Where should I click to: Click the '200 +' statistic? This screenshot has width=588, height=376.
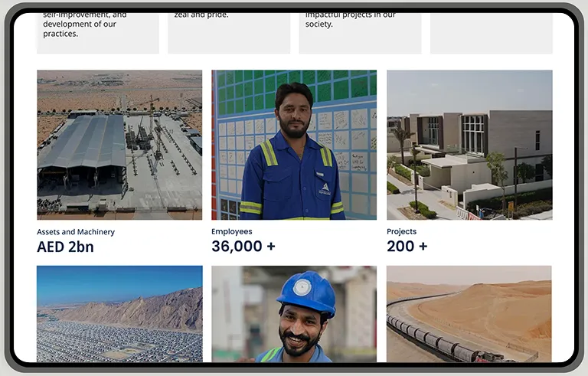pos(407,247)
